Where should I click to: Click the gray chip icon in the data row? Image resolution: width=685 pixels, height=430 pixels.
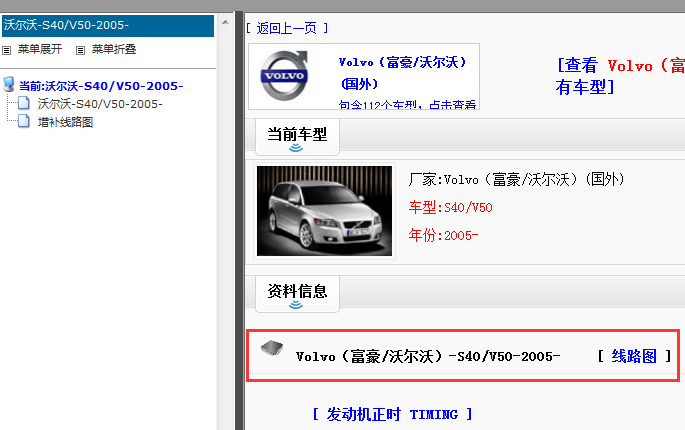pos(272,348)
